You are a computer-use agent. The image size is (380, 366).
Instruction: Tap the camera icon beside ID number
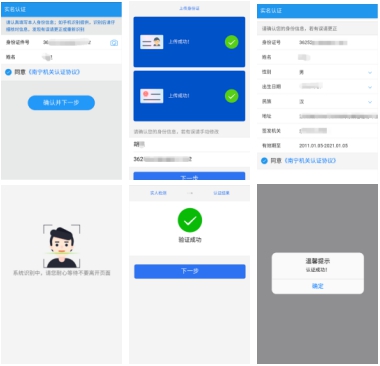pyautogui.click(x=114, y=43)
